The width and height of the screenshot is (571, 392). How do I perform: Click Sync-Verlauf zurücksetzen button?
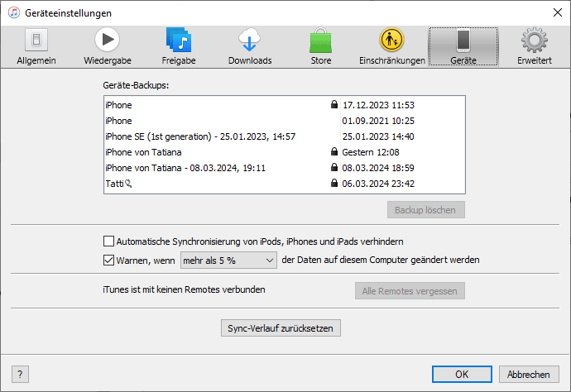pos(281,328)
